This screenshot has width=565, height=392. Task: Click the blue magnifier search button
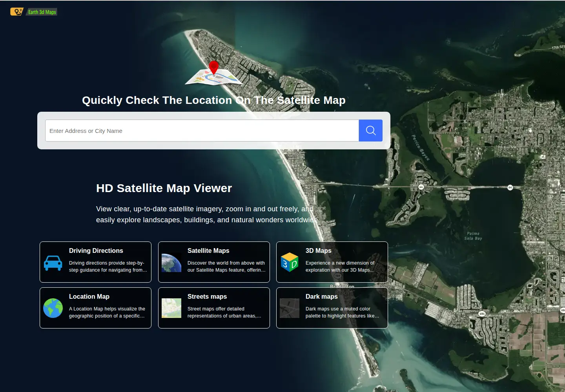(371, 131)
